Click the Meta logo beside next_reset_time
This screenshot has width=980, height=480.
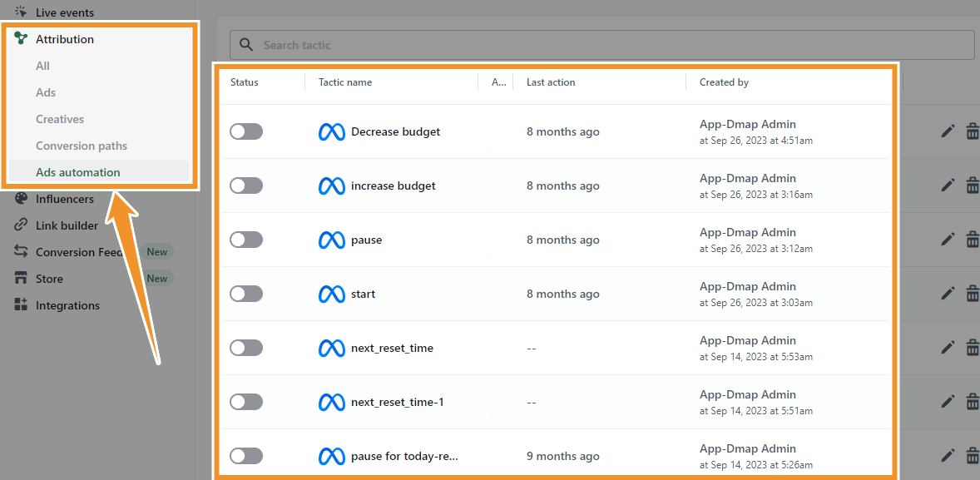[x=331, y=348]
